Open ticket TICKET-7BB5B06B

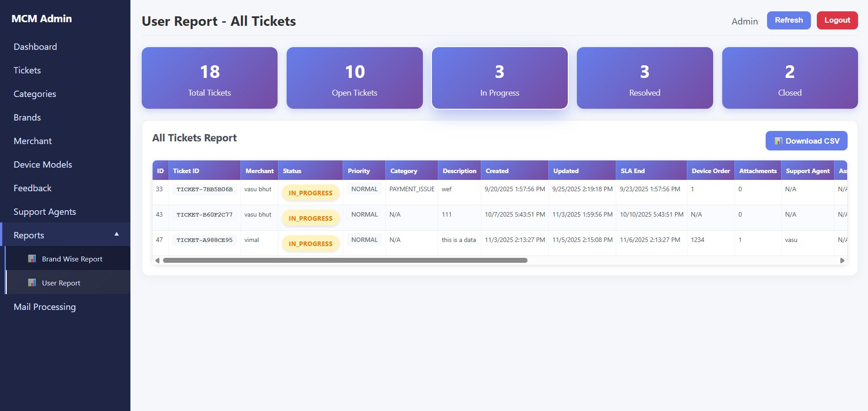(x=205, y=189)
